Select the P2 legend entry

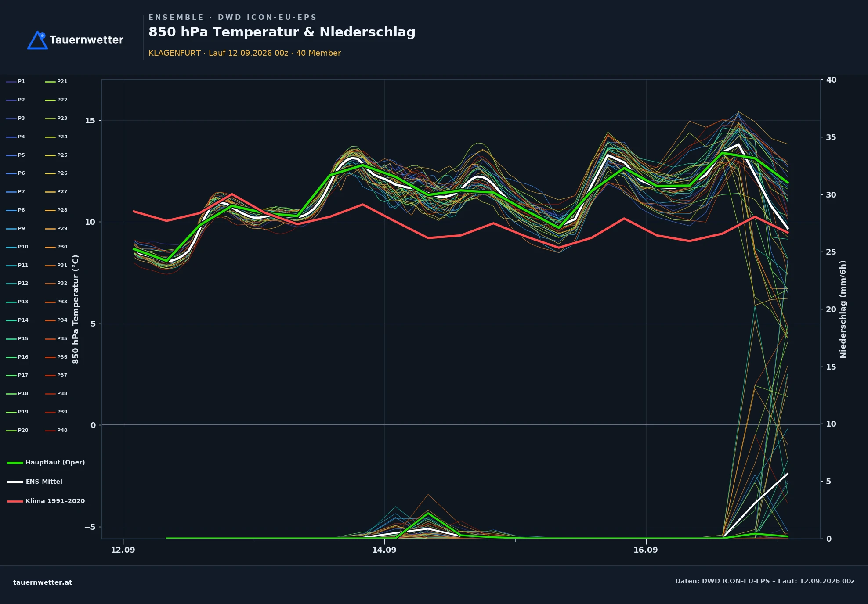16,100
